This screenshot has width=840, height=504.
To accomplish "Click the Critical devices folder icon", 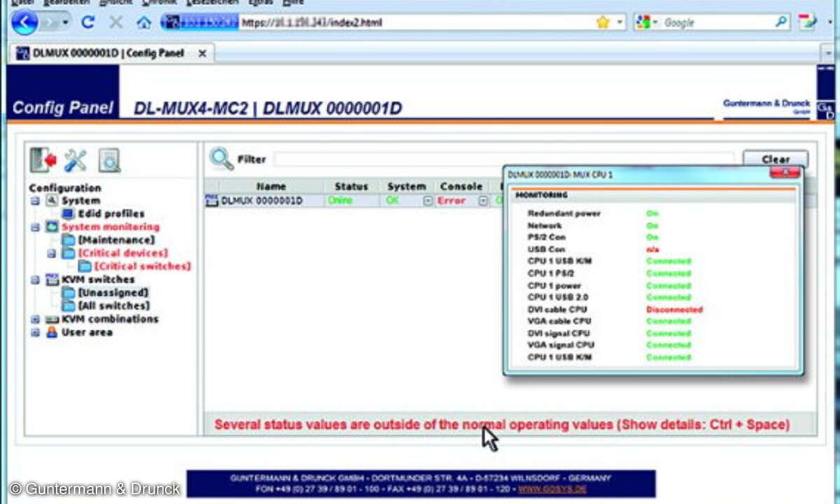I will (68, 253).
